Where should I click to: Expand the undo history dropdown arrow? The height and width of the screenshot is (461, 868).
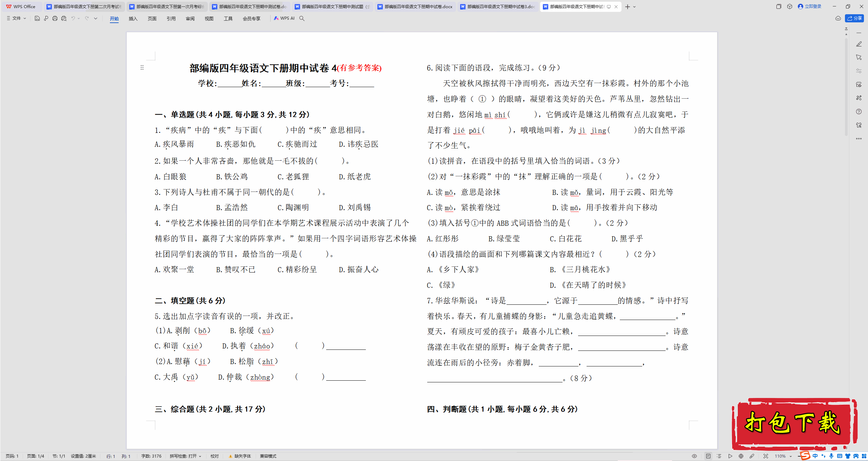click(79, 18)
